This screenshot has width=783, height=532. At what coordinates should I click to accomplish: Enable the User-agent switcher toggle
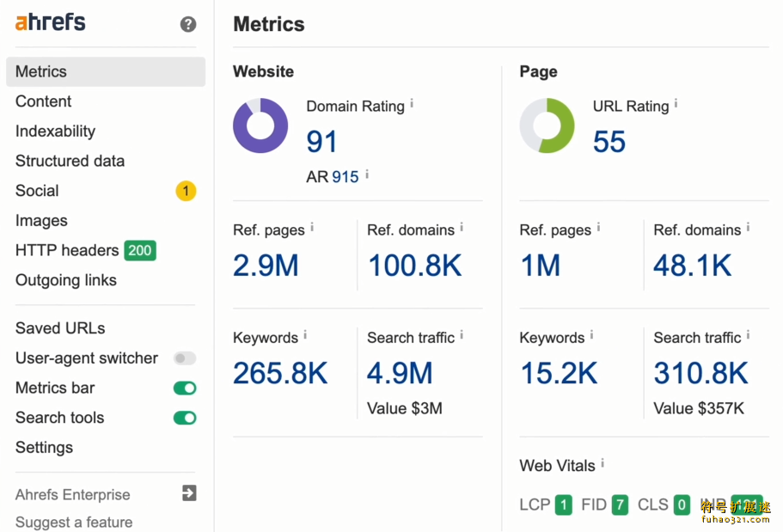tap(185, 358)
